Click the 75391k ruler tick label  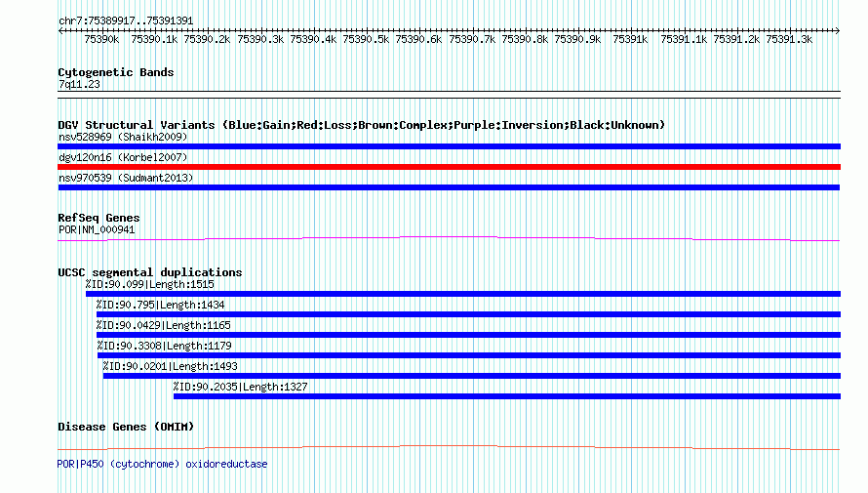[x=630, y=40]
